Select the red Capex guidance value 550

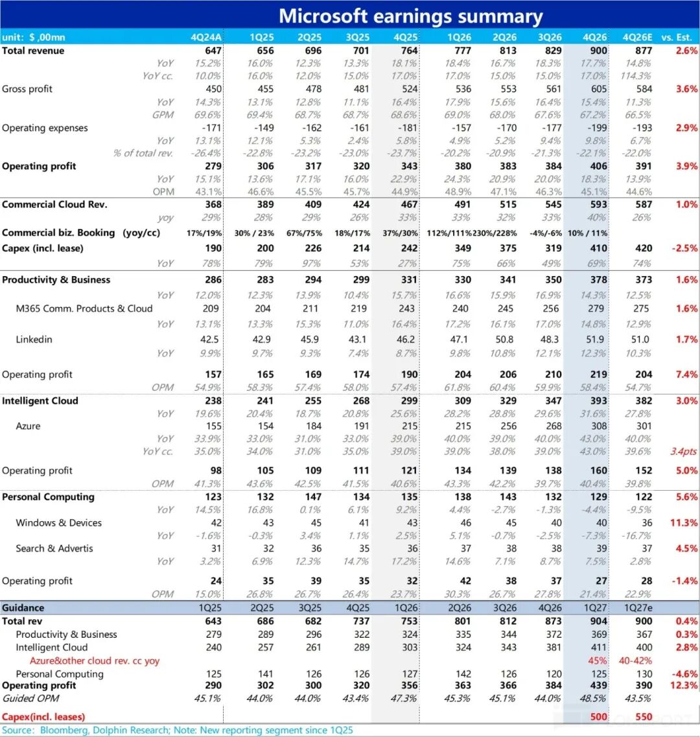(644, 717)
